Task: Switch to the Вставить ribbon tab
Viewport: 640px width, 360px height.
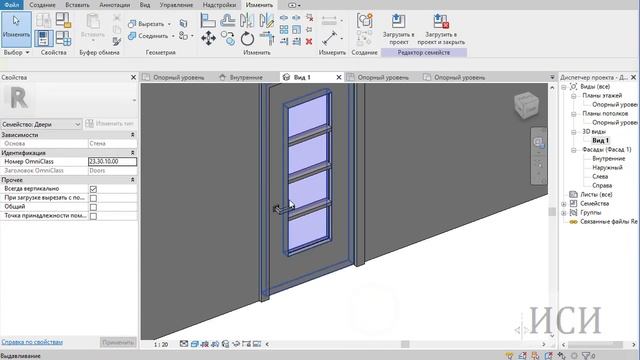Action: point(77,5)
